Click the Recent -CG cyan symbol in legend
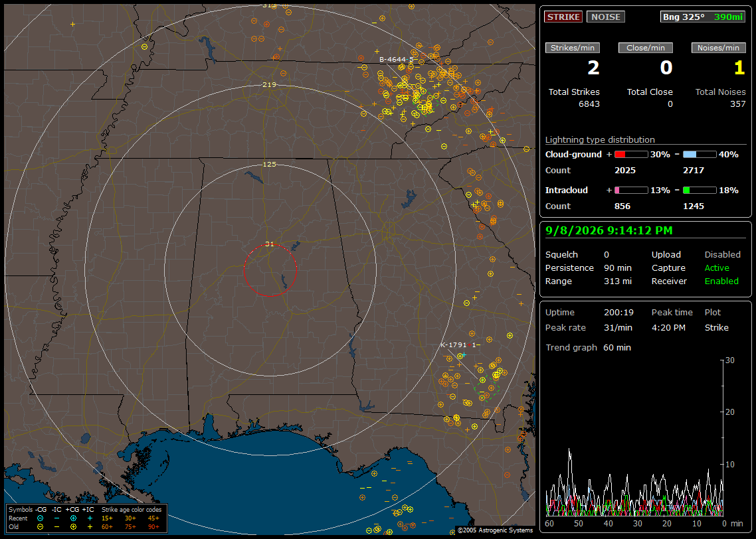 (40, 518)
